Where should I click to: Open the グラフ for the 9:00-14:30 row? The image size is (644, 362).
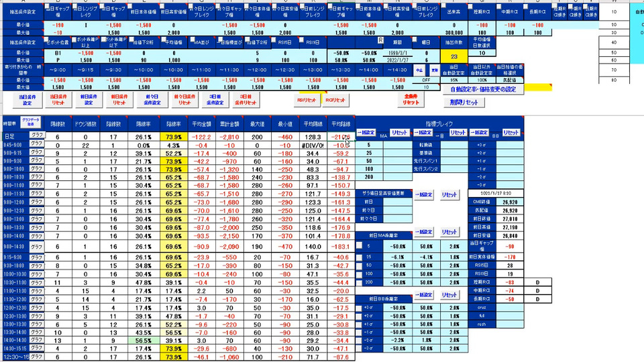pos(36,247)
